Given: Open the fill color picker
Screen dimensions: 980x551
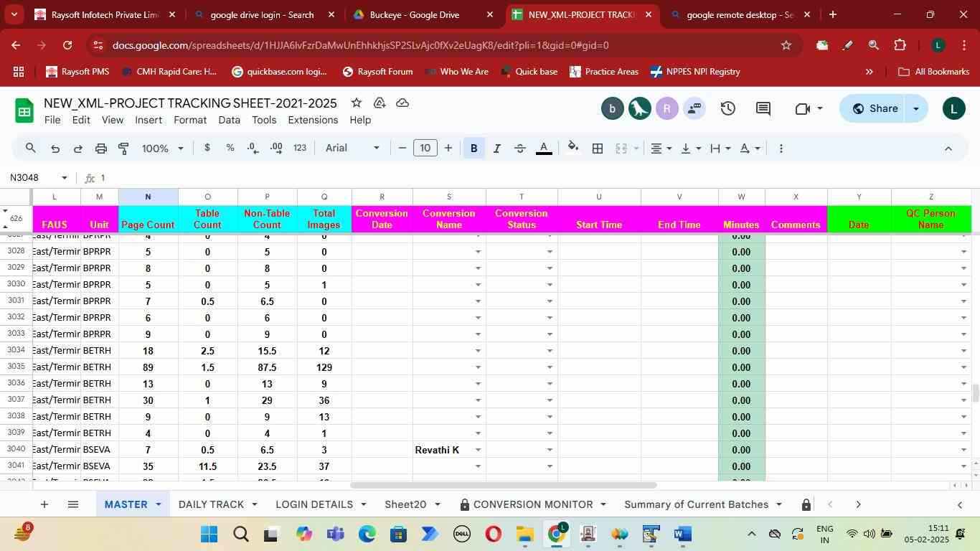Looking at the screenshot, I should (573, 149).
